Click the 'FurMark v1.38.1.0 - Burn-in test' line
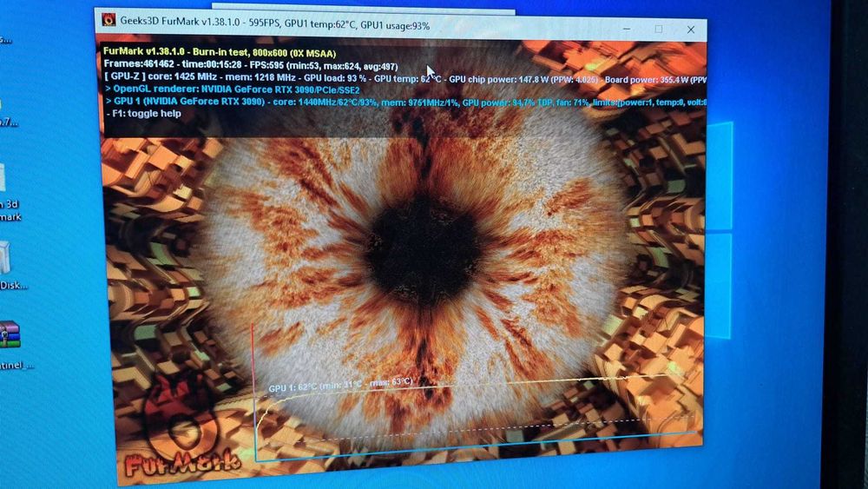This screenshot has height=489, width=868. coord(220,53)
